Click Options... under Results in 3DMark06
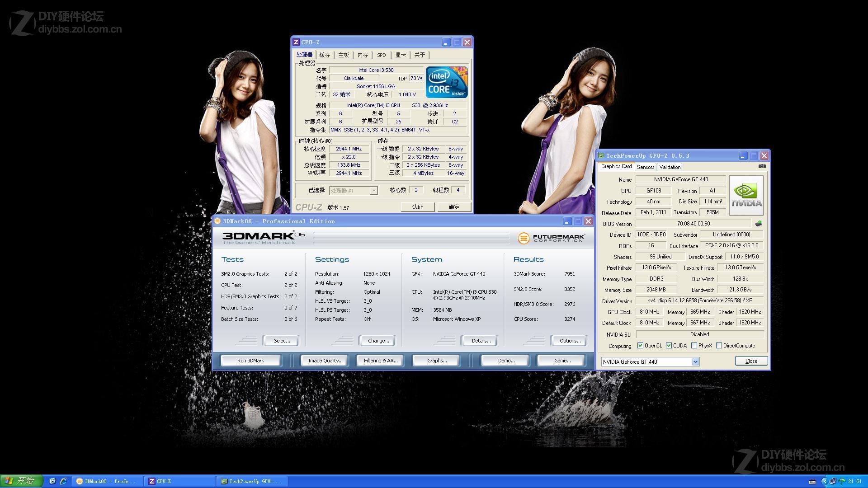This screenshot has width=868, height=488. click(x=570, y=341)
